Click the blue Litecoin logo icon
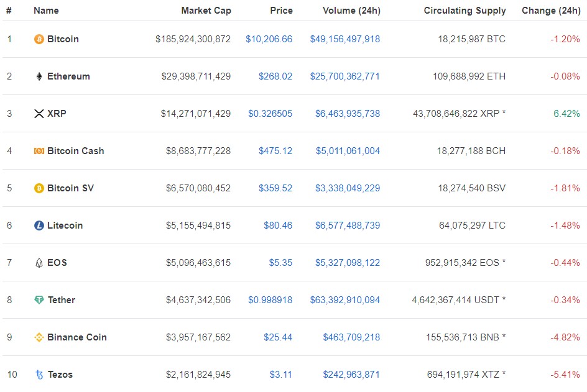587x392 pixels. [39, 225]
